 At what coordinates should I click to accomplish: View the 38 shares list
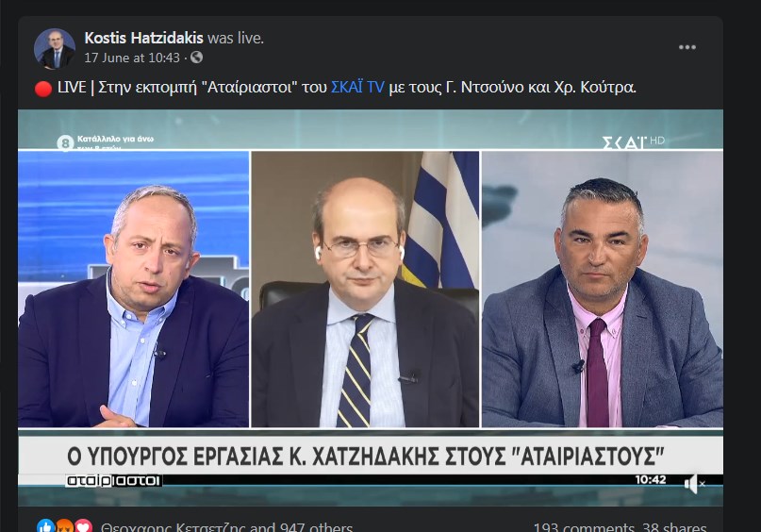click(674, 527)
